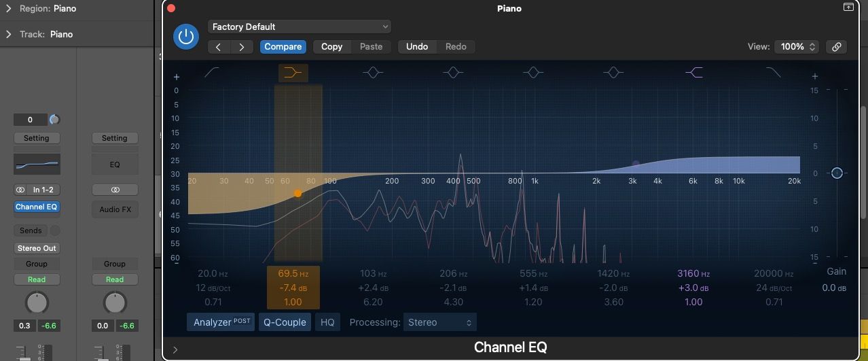
Task: Click the 6.20 Q value
Action: [x=373, y=302]
